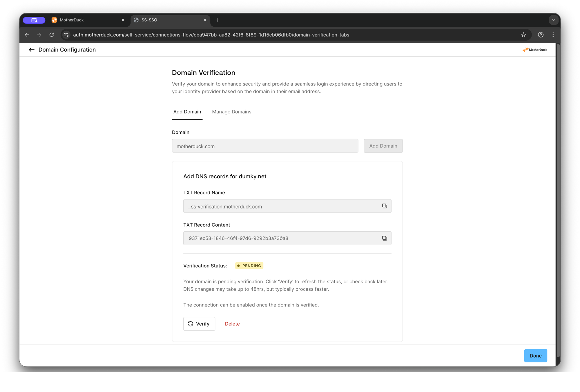
Task: Select the purple tab group indicator
Action: pyautogui.click(x=34, y=20)
